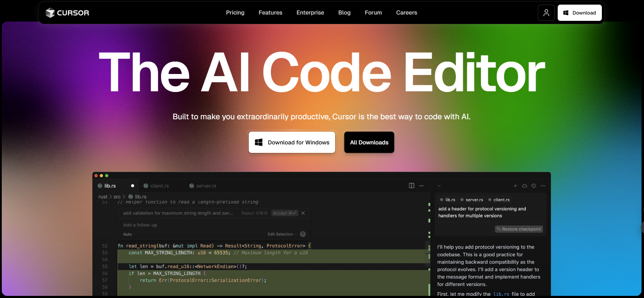Expand the chat panel collapse chevron
The image size is (644, 298).
pyautogui.click(x=439, y=186)
